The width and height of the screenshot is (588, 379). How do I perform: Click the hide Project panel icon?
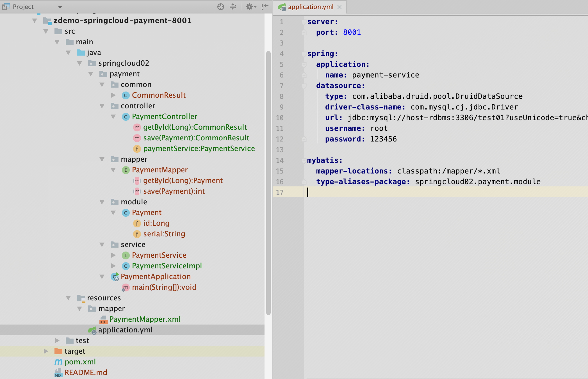point(265,7)
